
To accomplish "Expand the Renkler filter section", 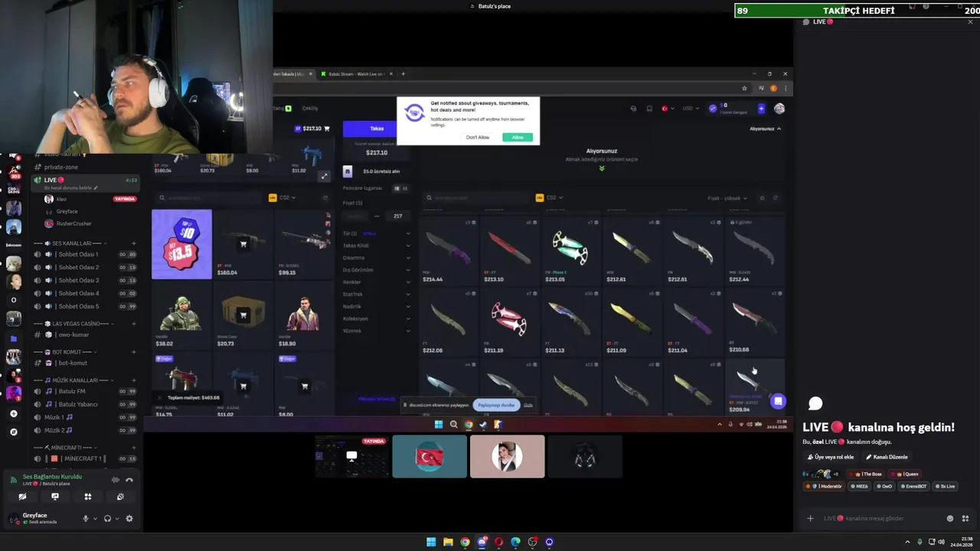I will click(x=377, y=282).
